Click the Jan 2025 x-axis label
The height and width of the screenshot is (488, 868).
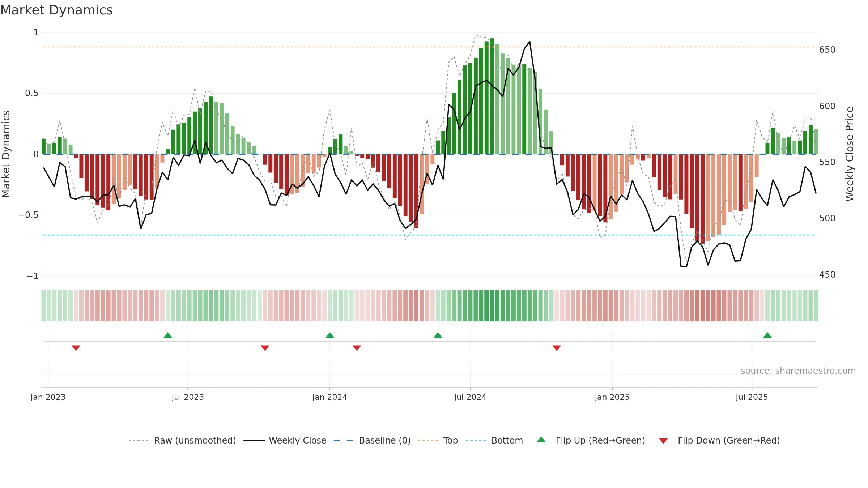[x=612, y=397]
